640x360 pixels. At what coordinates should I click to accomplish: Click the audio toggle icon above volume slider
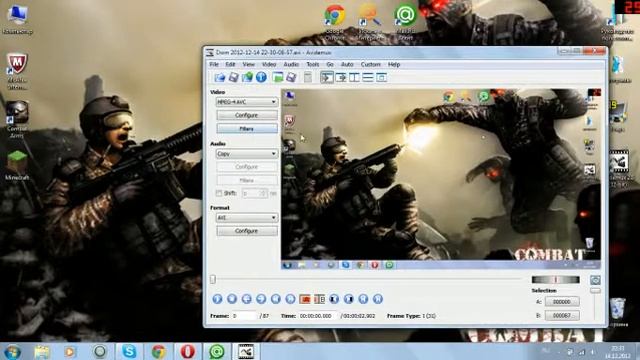(x=595, y=280)
